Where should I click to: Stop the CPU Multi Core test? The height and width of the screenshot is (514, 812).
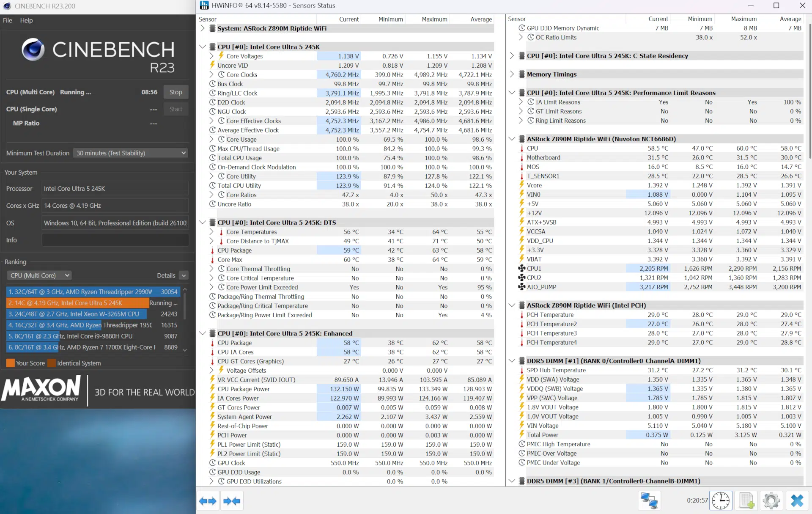tap(176, 92)
